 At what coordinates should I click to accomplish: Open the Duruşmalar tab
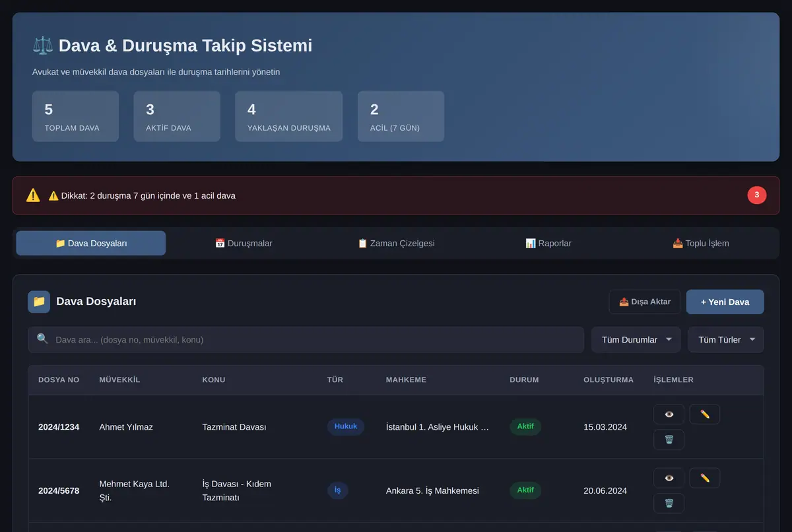(x=244, y=243)
